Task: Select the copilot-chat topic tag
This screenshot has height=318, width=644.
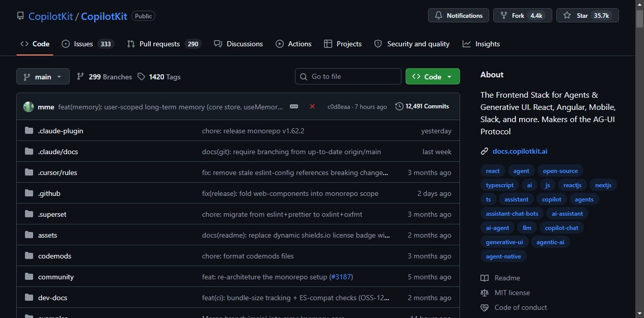Action: (x=561, y=228)
